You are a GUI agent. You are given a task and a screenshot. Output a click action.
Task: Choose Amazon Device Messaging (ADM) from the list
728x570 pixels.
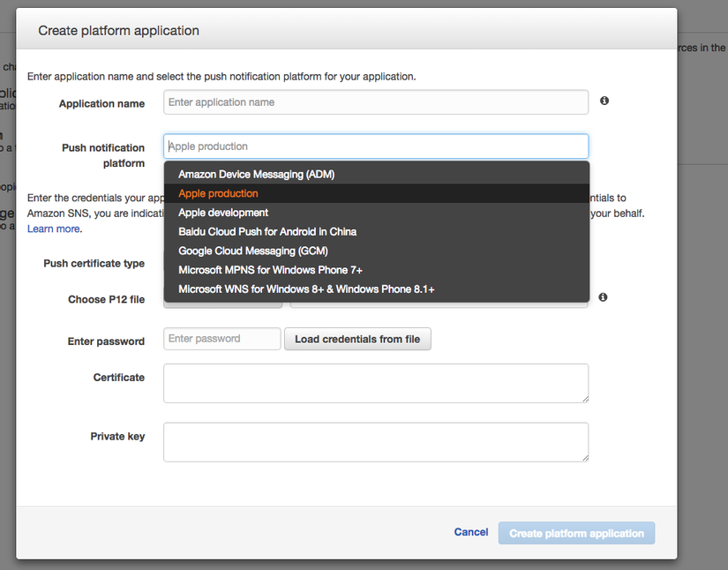256,174
